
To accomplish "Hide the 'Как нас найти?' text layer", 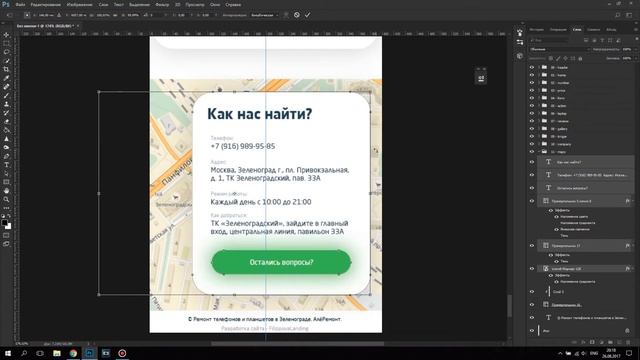I will point(532,162).
